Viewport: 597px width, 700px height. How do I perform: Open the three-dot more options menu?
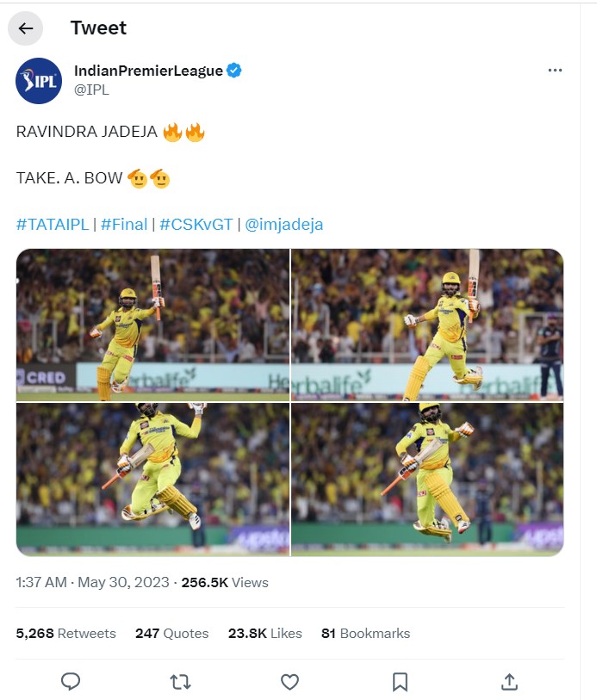click(555, 71)
